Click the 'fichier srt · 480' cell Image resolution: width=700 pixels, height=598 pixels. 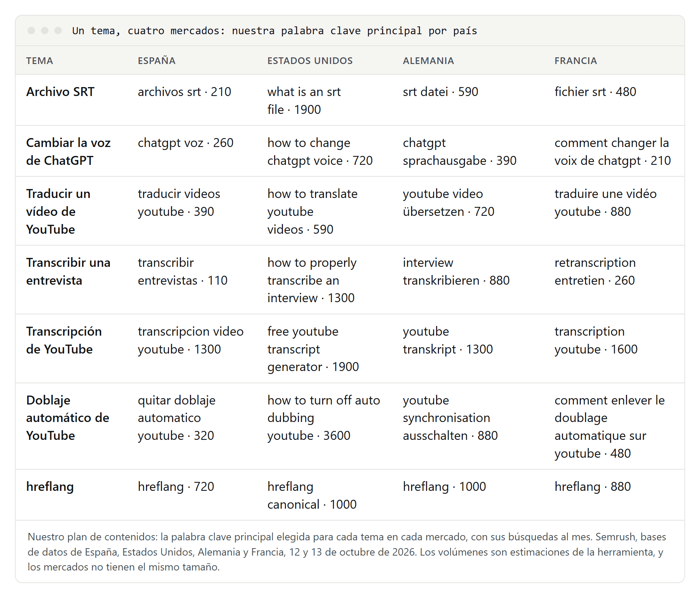(595, 92)
